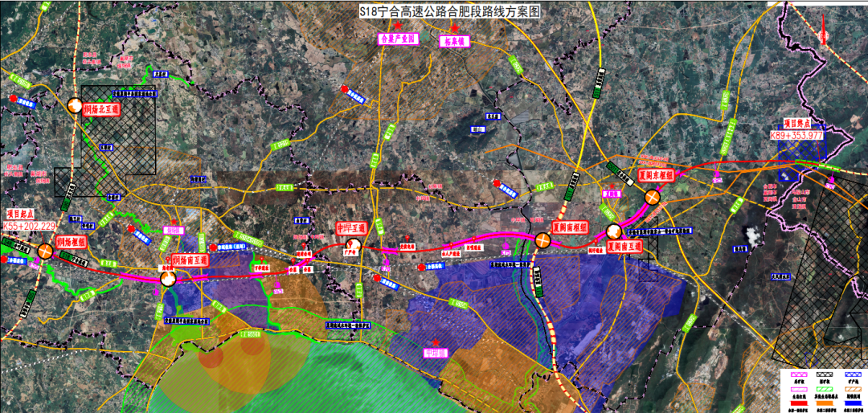The image size is (868, 413).
Task: Click the 柘皋镇 pink label
Action: [x=454, y=41]
